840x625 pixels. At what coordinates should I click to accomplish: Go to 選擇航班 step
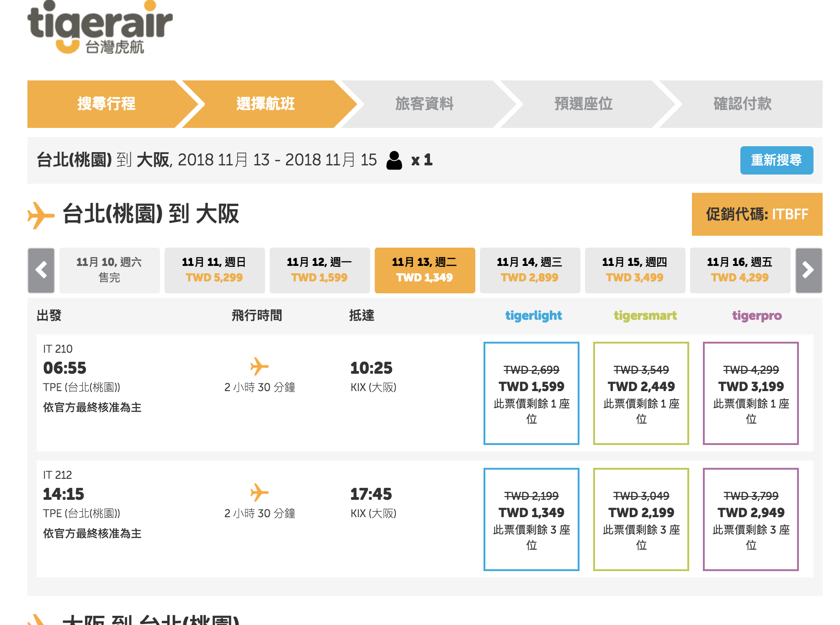pos(266,104)
